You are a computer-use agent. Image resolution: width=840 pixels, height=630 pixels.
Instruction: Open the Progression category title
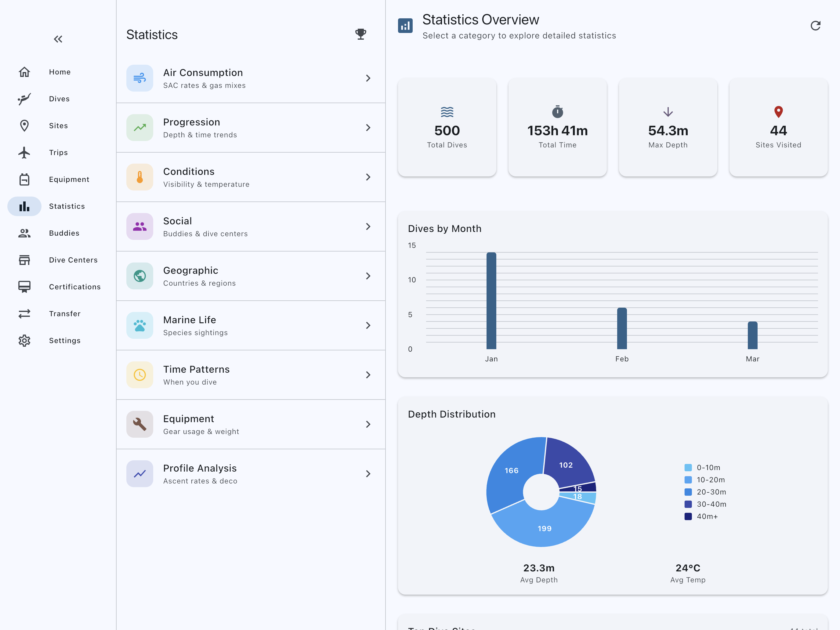click(x=192, y=122)
